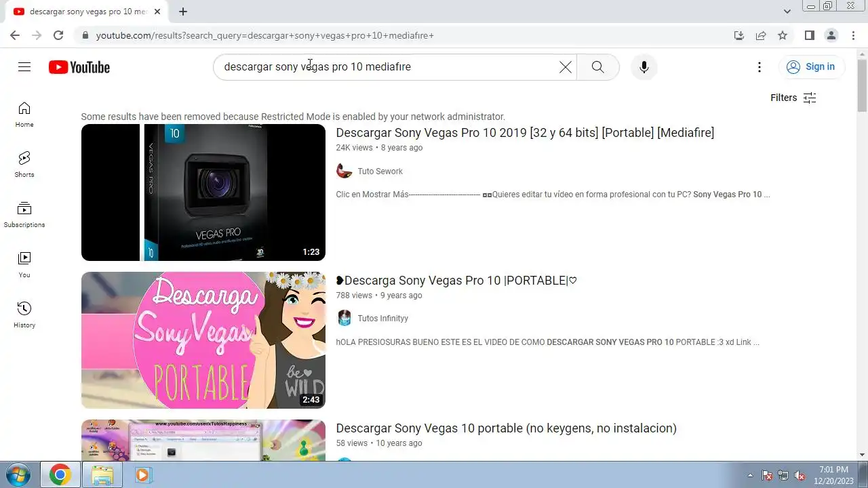
Task: Go forward with browser forward arrow
Action: (x=37, y=35)
